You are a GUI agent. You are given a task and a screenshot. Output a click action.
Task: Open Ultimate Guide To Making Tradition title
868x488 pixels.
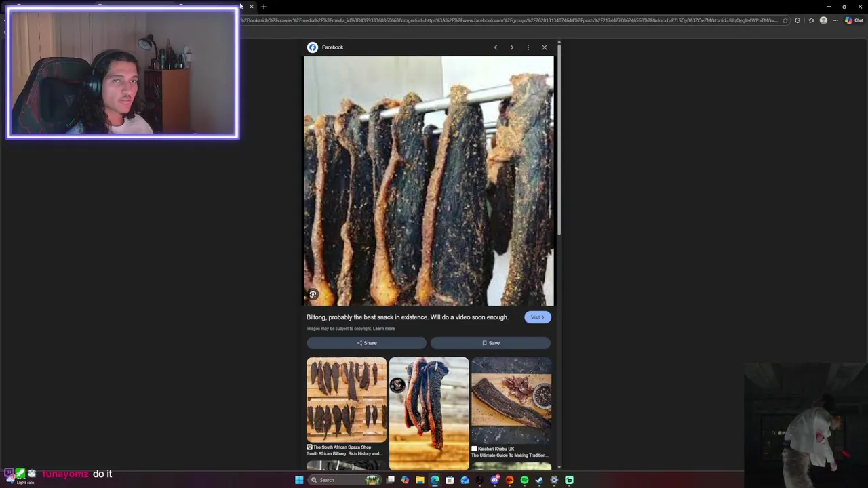coord(510,455)
